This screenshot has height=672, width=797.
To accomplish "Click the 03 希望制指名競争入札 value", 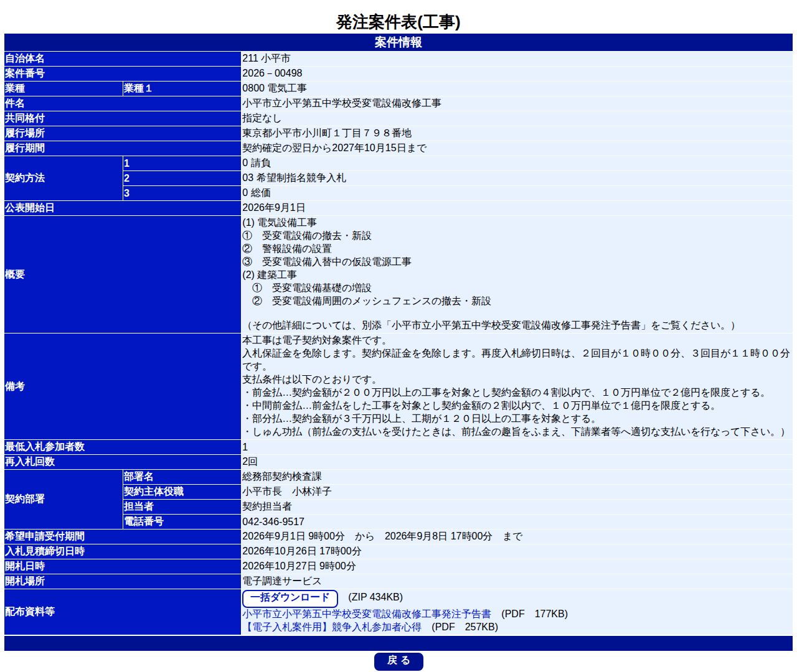I will (294, 178).
